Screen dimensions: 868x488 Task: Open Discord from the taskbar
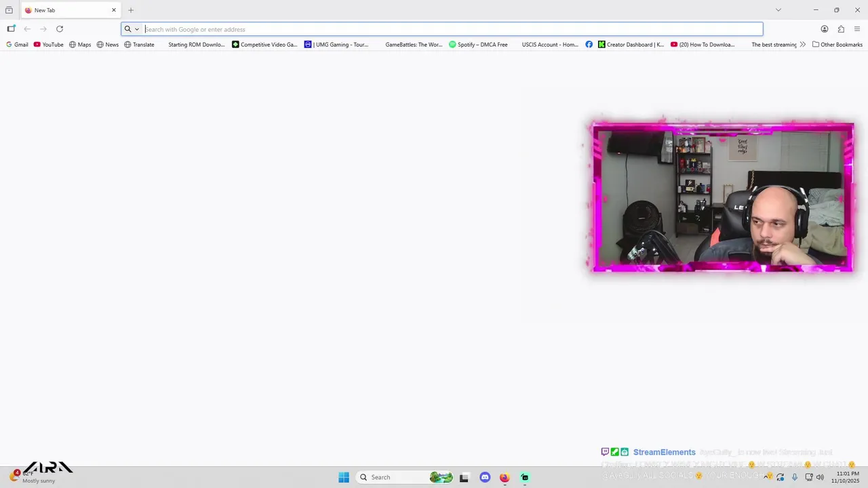(x=485, y=477)
